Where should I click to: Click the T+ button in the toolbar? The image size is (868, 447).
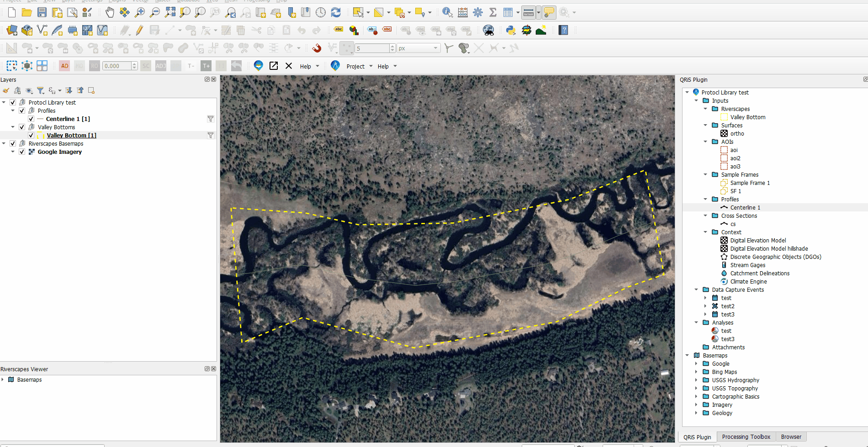(206, 66)
